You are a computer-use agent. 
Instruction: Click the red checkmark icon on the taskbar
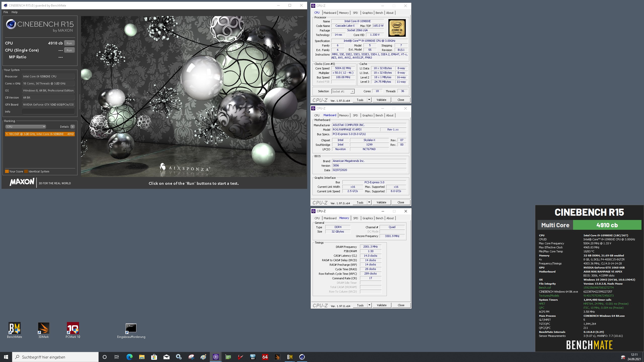(240, 357)
